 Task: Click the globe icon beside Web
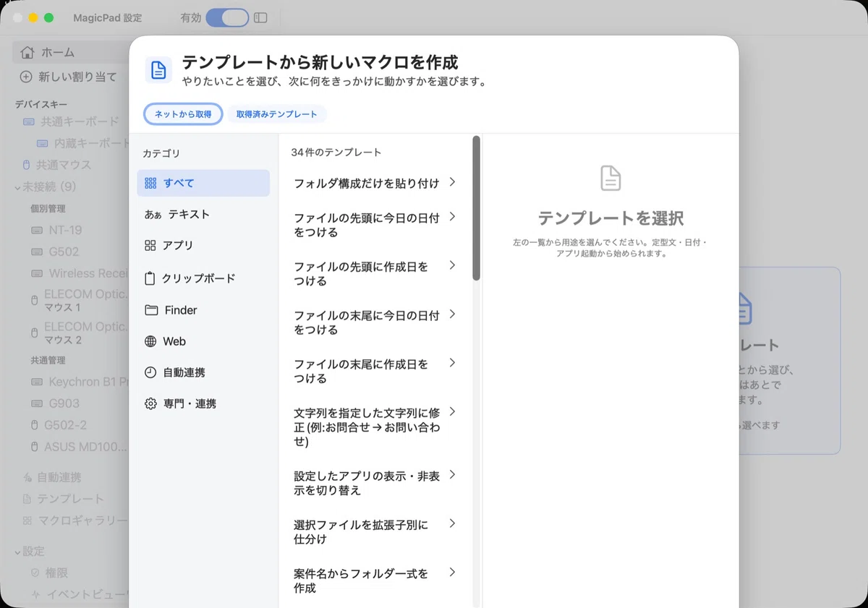click(150, 341)
